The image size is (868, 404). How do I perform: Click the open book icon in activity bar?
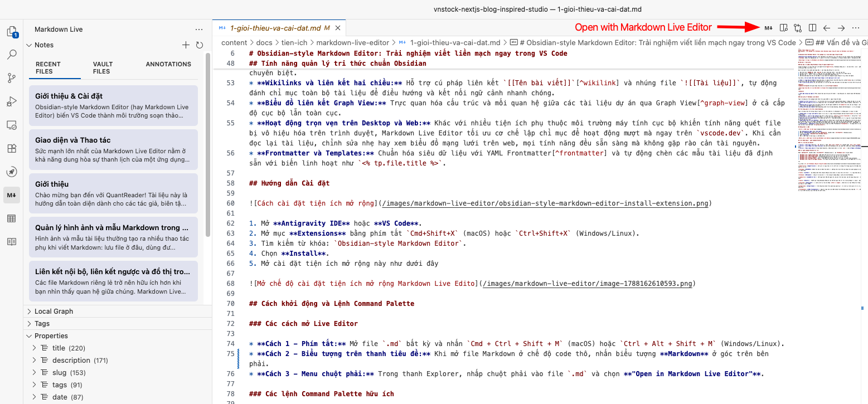[x=11, y=242]
